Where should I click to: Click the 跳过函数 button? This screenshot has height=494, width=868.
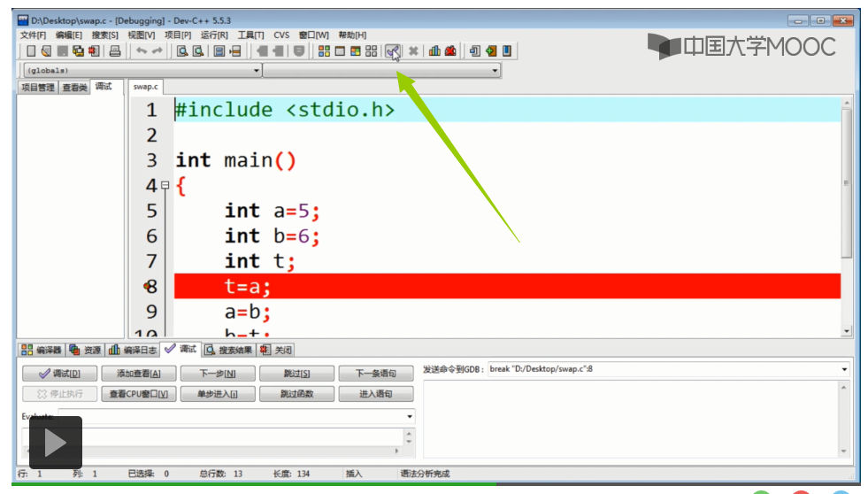click(296, 394)
